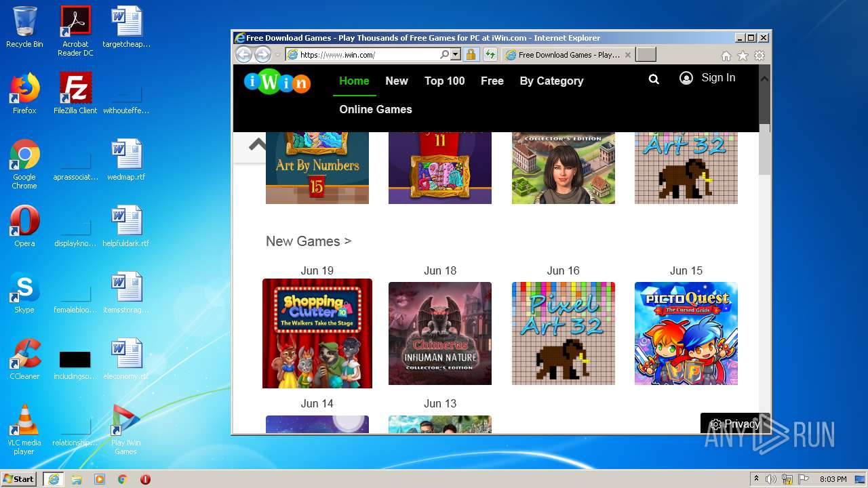Open the Online Games nav item
The image size is (868, 488).
tap(376, 109)
